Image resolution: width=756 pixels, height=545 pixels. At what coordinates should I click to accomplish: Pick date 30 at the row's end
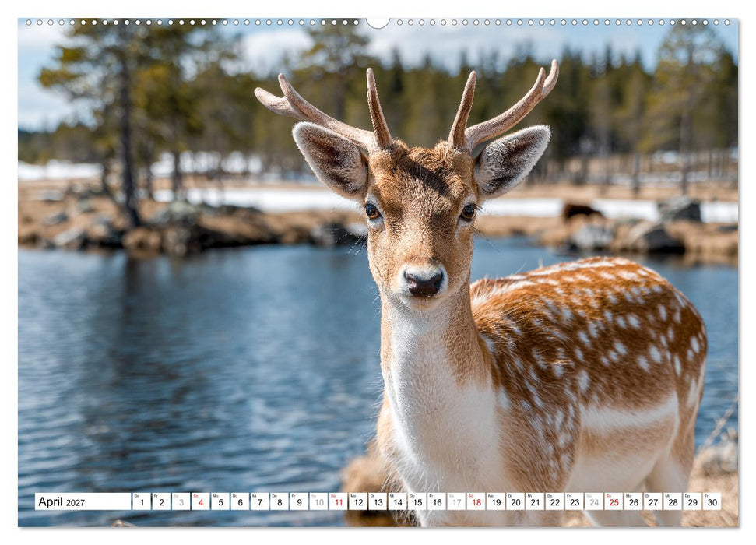click(712, 501)
